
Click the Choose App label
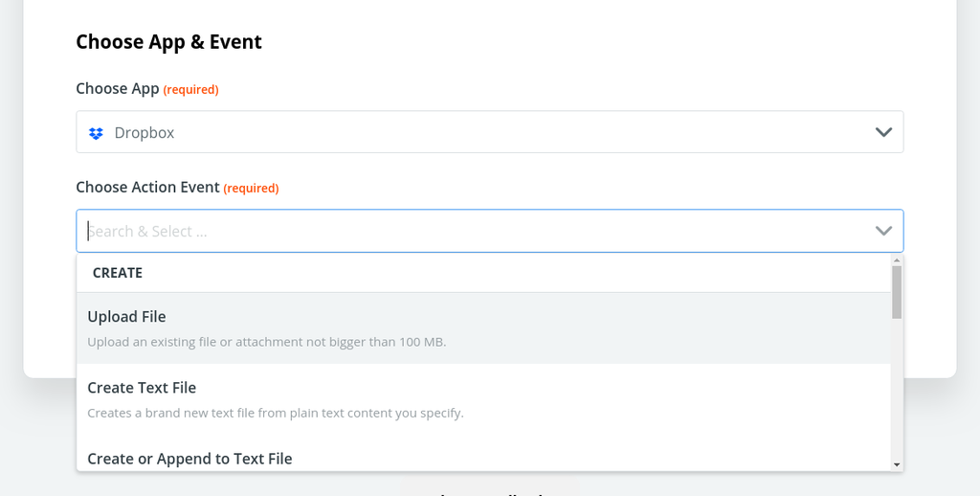(x=118, y=89)
